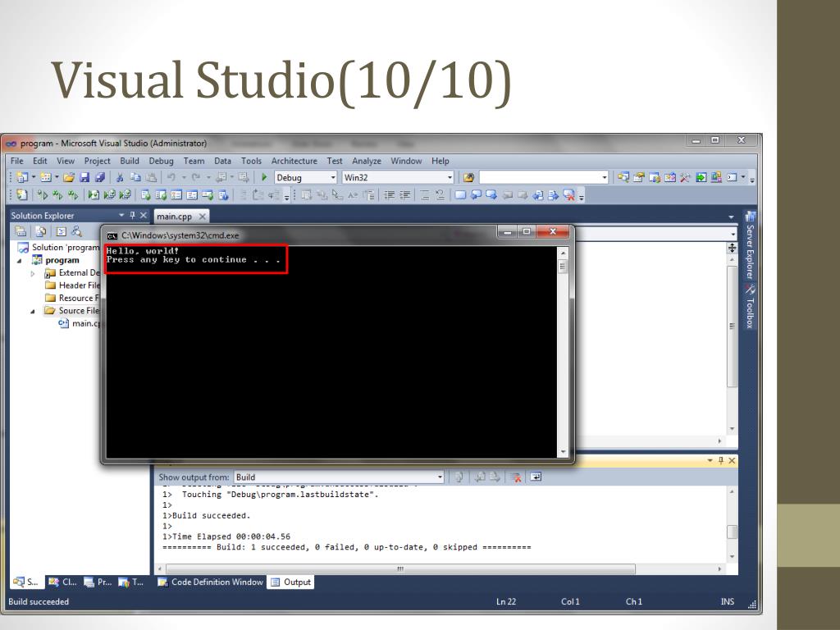Click the 'Build succeeded' status bar text
Screen dimensions: 840x630
[x=39, y=601]
